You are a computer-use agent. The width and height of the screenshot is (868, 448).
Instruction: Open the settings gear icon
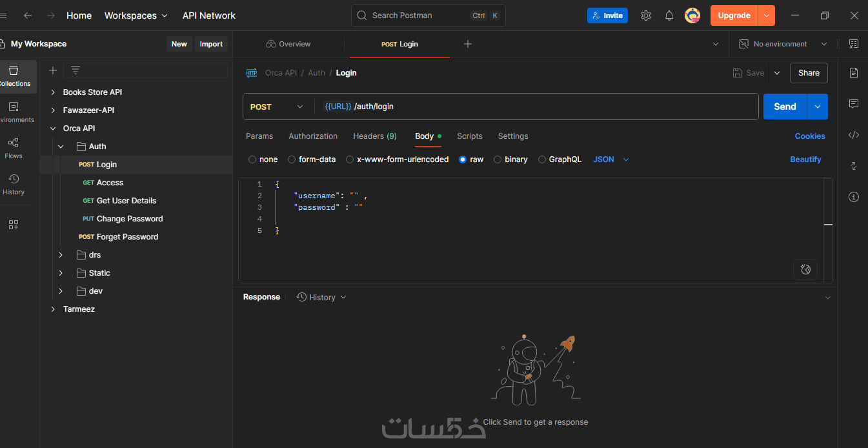646,15
